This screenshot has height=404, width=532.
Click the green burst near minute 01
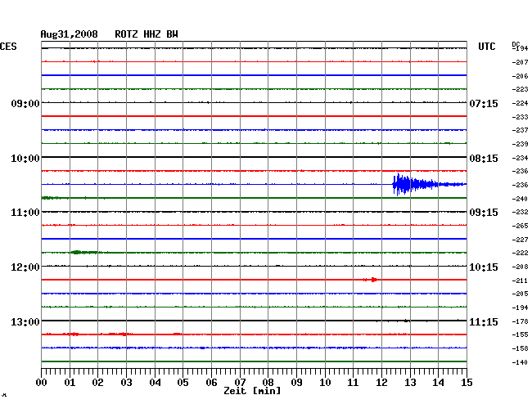coord(85,252)
